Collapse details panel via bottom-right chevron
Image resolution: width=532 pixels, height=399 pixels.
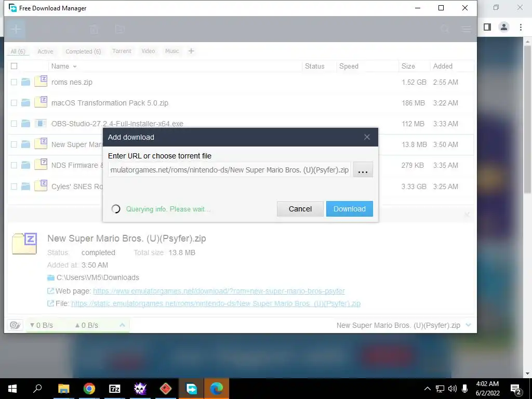pyautogui.click(x=469, y=325)
